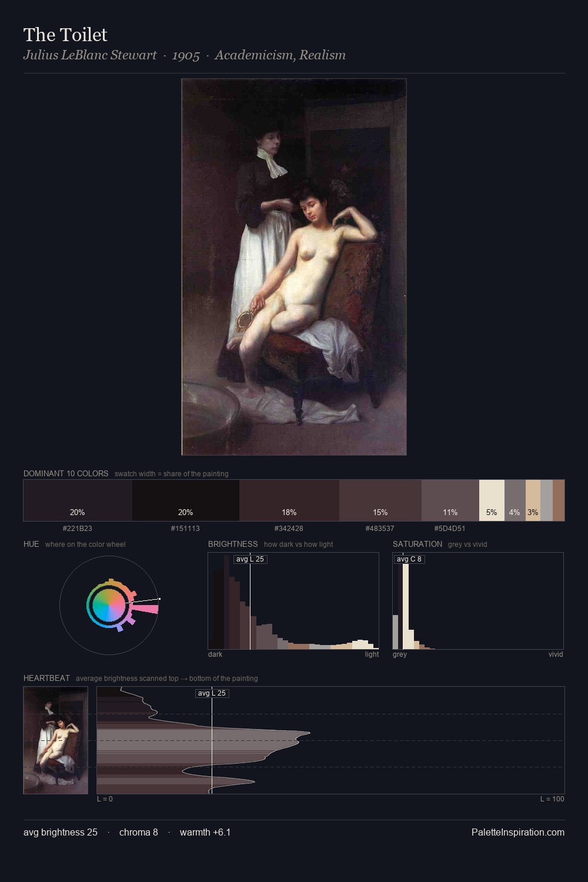Viewport: 588px width, 882px height.
Task: Click the hue color wheel
Action: click(x=109, y=605)
